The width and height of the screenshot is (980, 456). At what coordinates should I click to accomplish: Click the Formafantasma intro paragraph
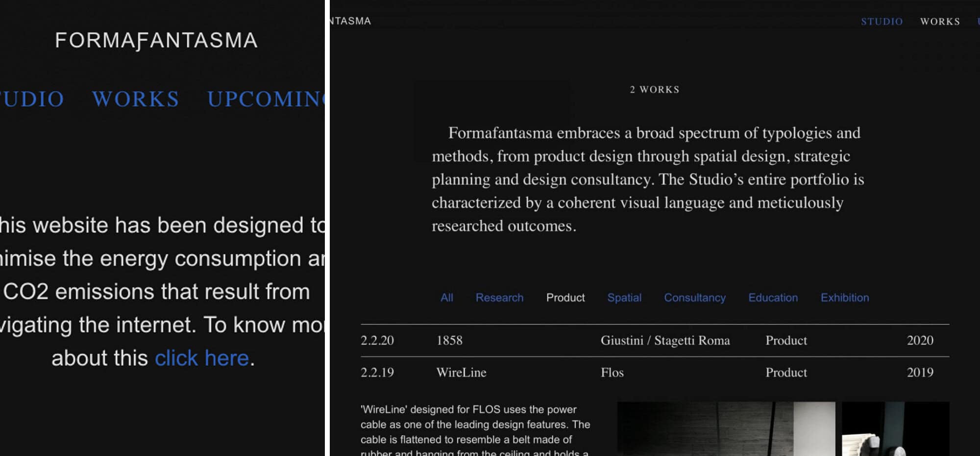[x=648, y=179]
